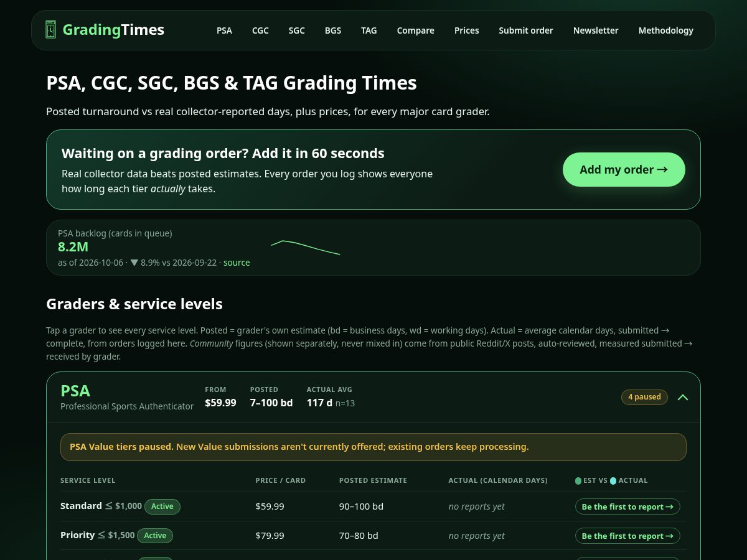The height and width of the screenshot is (560, 747).
Task: Click the Actual (Calendar Days) column header
Action: 498,480
